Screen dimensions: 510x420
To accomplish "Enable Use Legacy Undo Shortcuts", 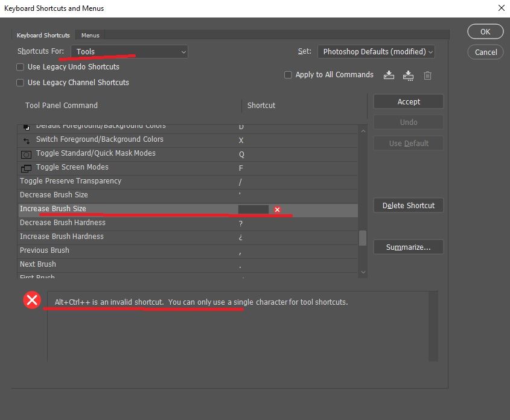I will point(20,68).
